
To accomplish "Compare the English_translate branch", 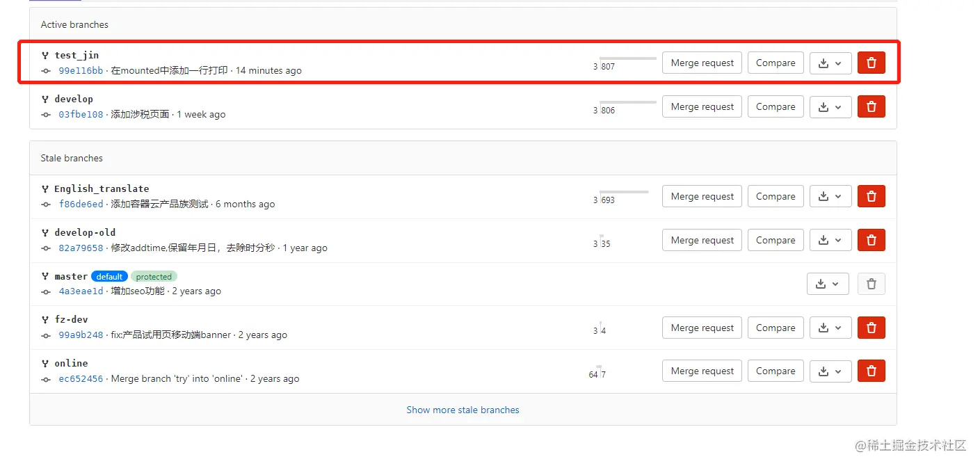I will click(x=775, y=196).
